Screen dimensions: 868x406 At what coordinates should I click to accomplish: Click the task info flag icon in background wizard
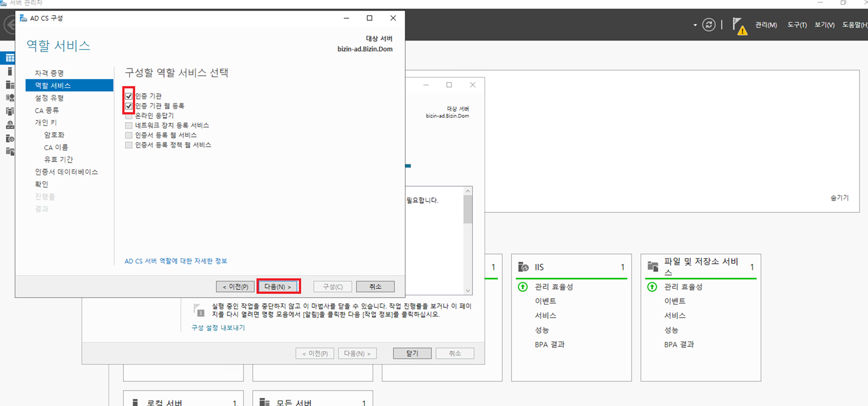coord(199,310)
